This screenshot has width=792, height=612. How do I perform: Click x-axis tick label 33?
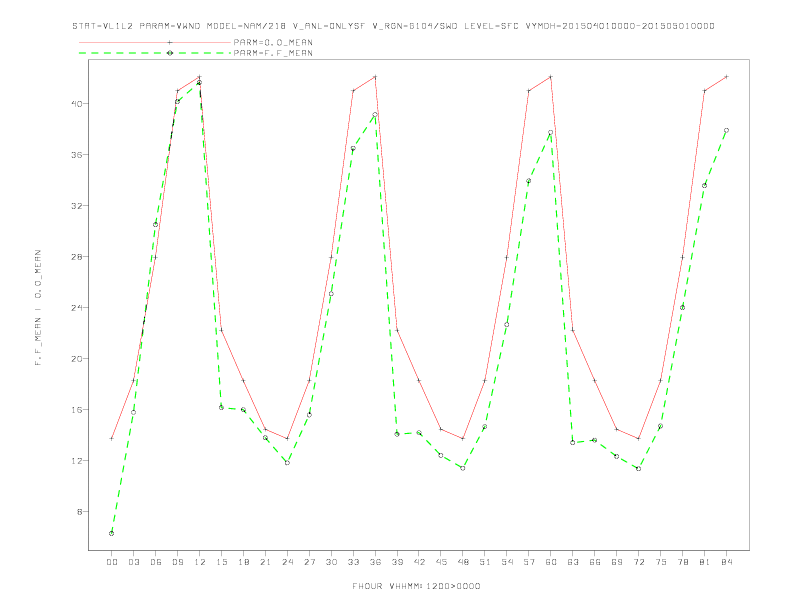(353, 562)
